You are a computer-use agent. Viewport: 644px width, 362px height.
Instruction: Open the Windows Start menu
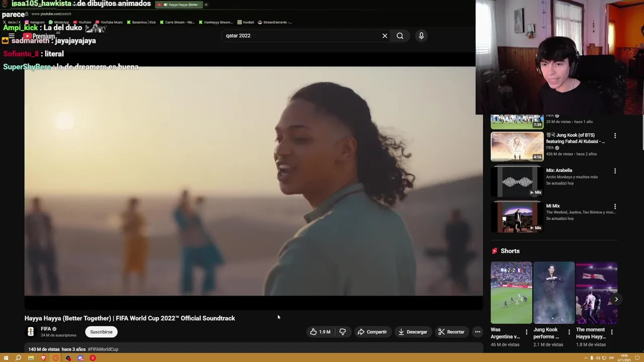coord(6,358)
